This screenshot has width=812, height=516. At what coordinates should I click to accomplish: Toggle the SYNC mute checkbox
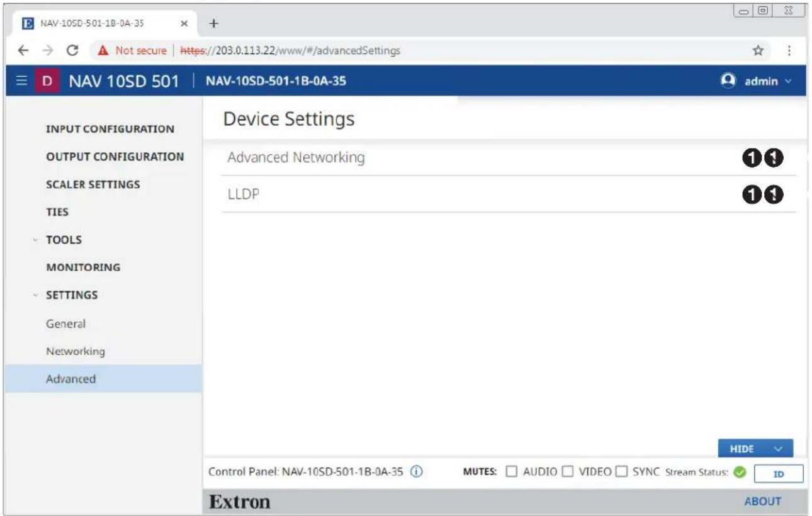(621, 473)
